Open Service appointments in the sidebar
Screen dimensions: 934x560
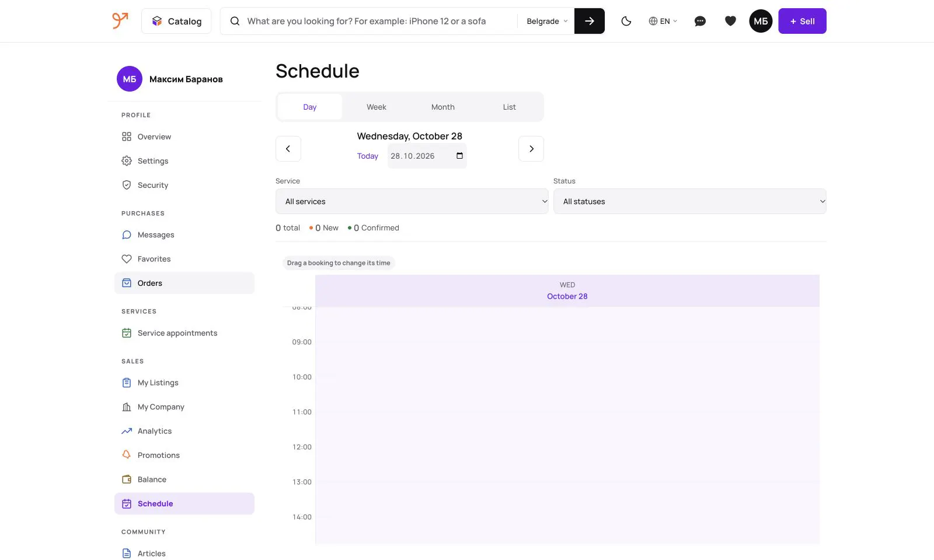point(184,333)
